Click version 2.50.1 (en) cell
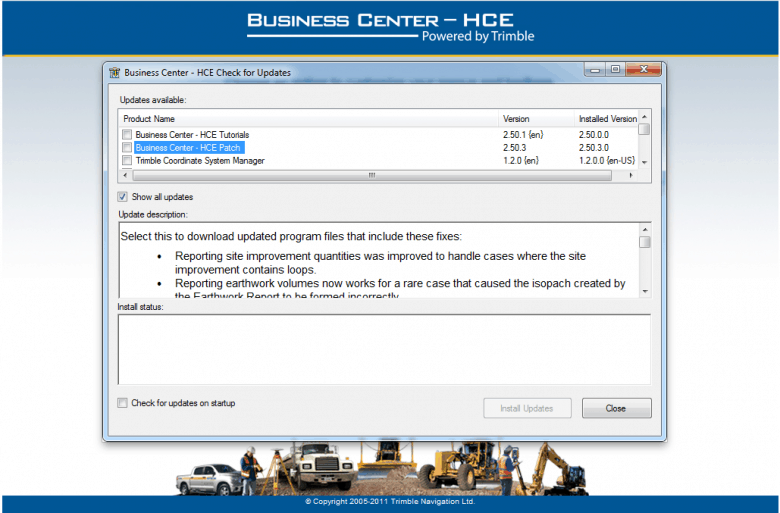This screenshot has width=780, height=513. (x=523, y=135)
